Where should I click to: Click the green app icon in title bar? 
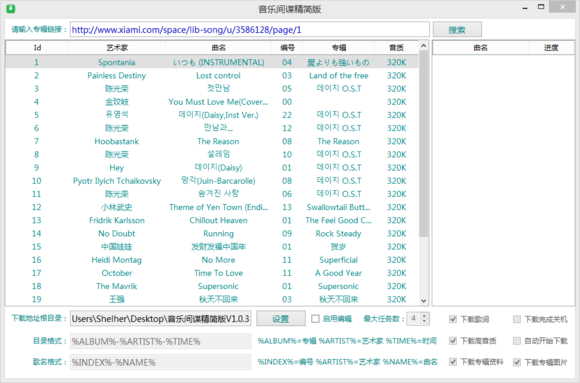(x=11, y=8)
